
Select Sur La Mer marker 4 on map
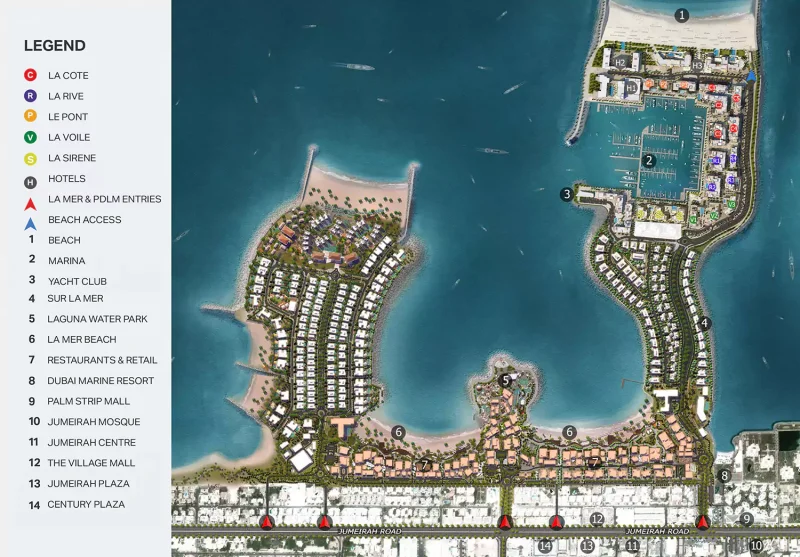pos(704,323)
